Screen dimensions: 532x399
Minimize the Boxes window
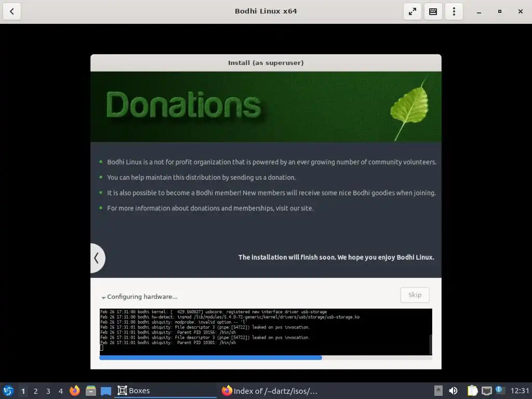[x=478, y=11]
